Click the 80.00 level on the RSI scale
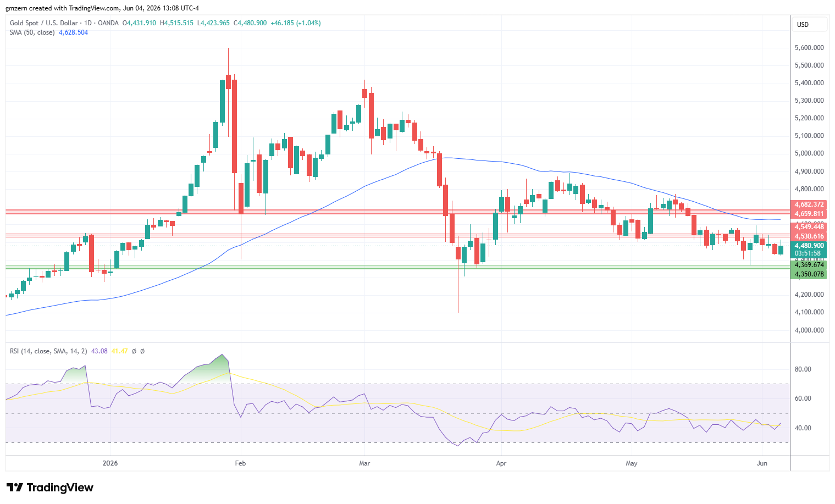Viewport: 835px width, 504px height. pyautogui.click(x=803, y=369)
